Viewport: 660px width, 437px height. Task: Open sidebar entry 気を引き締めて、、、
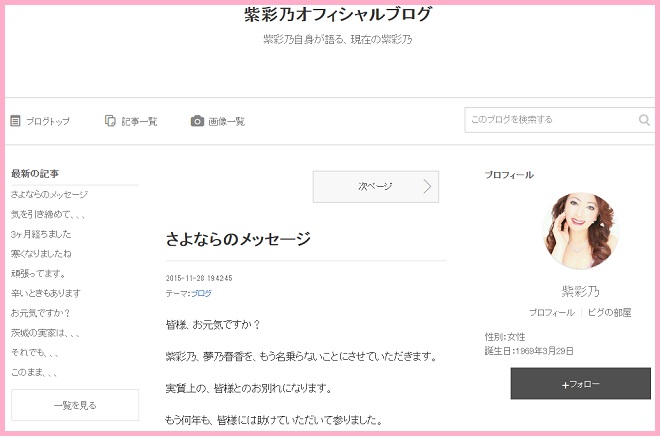(x=48, y=214)
